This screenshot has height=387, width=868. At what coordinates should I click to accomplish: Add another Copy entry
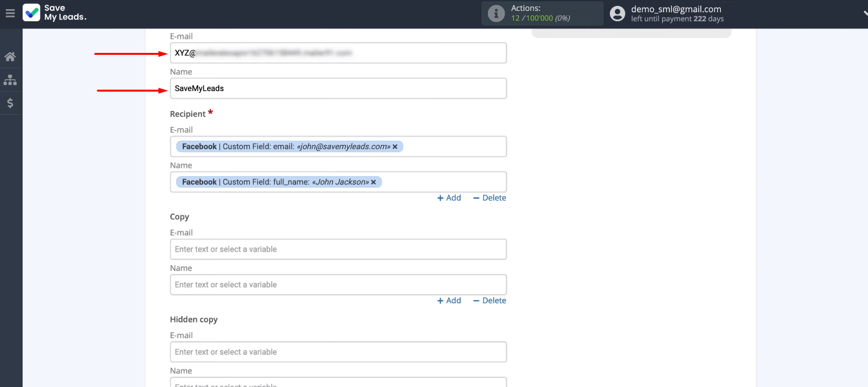[x=449, y=301]
